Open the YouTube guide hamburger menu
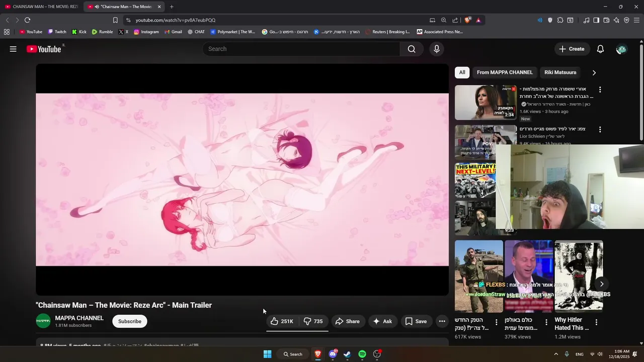Image resolution: width=644 pixels, height=362 pixels. click(13, 49)
